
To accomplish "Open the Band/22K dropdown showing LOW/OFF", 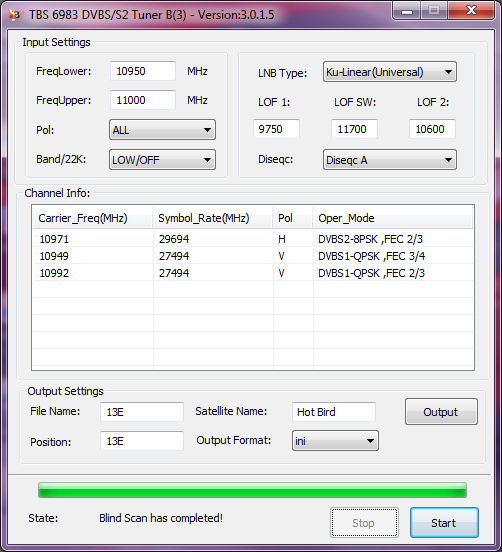I will pyautogui.click(x=162, y=160).
